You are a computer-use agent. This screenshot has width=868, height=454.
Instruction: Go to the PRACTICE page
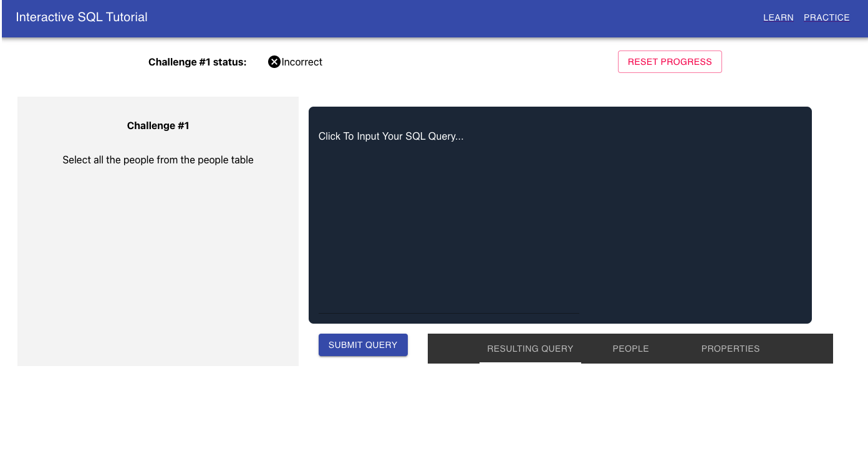(x=826, y=17)
